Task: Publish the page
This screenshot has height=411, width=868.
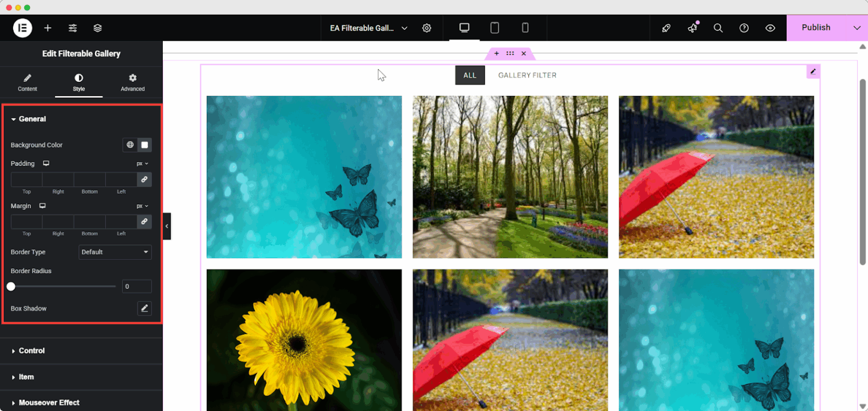Action: [x=816, y=27]
